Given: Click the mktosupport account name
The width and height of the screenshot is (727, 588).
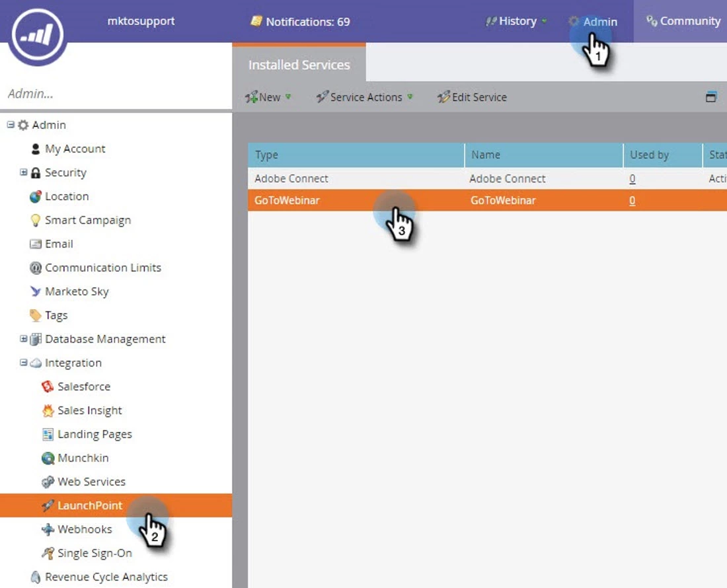Looking at the screenshot, I should (x=141, y=21).
